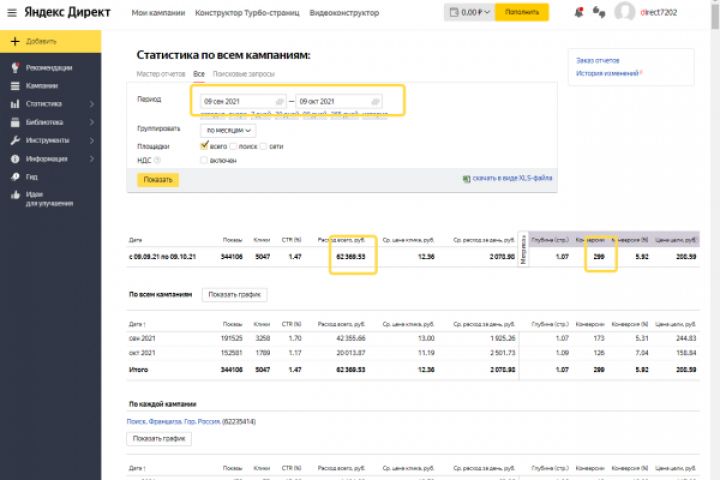720x480 pixels.
Task: Enable the НДС 'включен' checkbox
Action: click(x=205, y=160)
